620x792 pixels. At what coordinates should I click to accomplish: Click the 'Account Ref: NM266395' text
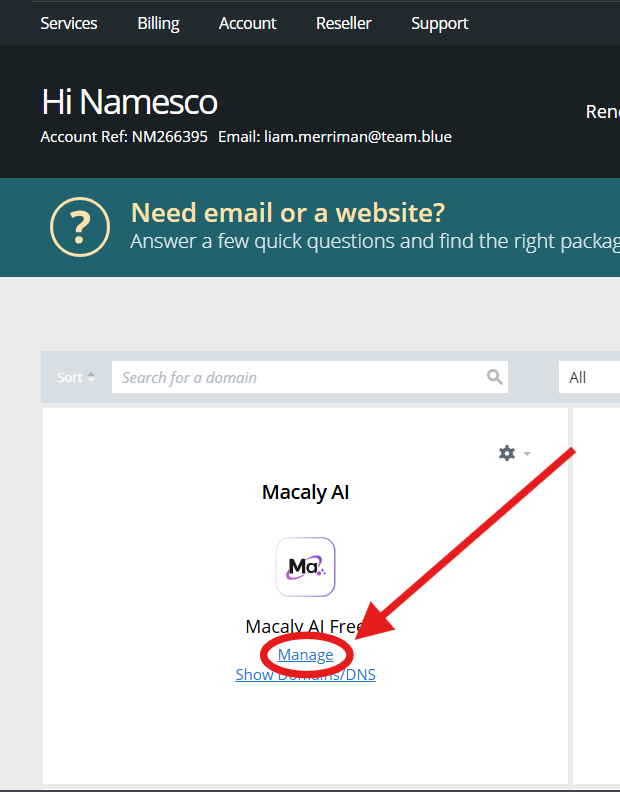click(124, 137)
